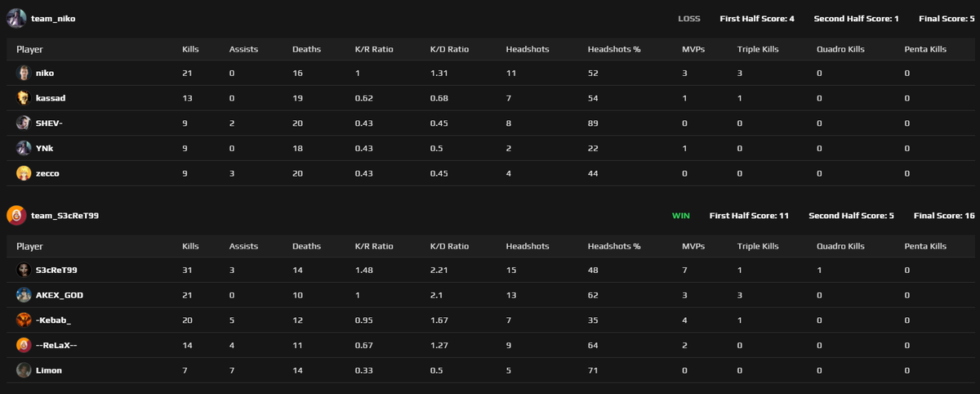Click niko's player avatar
The image size is (980, 394).
click(23, 73)
